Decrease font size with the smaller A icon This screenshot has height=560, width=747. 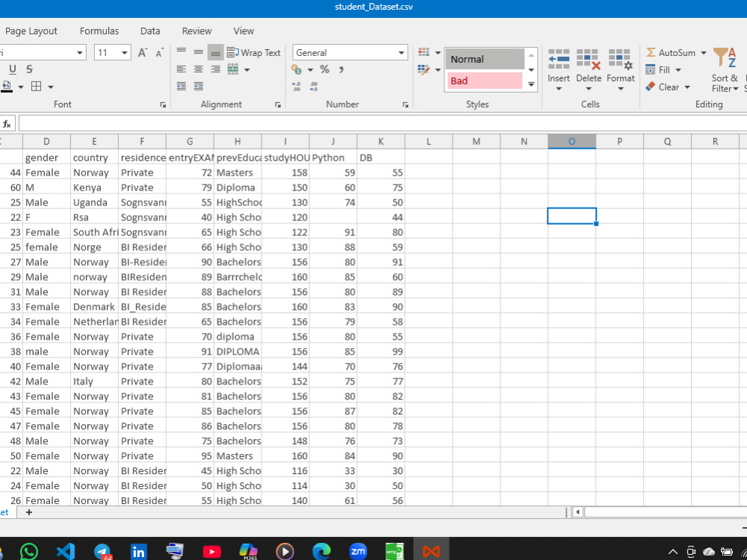click(160, 52)
